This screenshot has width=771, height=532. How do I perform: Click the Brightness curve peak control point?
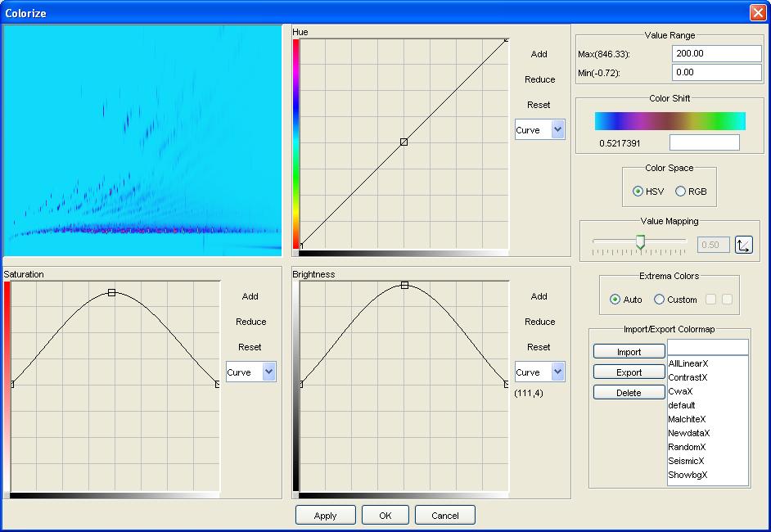click(404, 285)
